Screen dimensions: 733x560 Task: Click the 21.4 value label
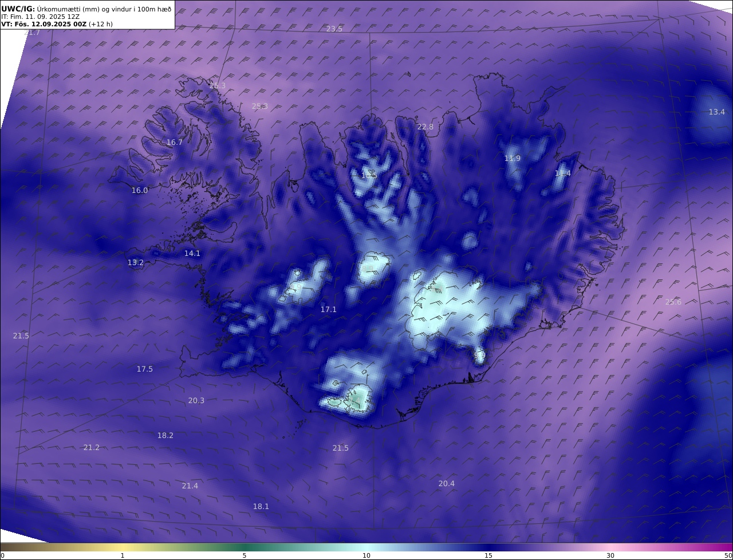190,486
